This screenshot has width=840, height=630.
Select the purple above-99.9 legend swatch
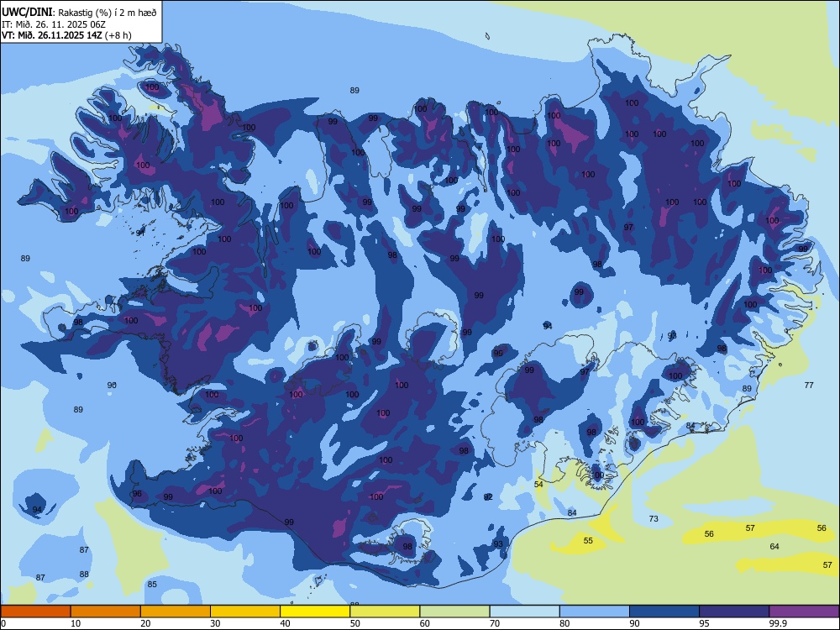click(x=804, y=612)
